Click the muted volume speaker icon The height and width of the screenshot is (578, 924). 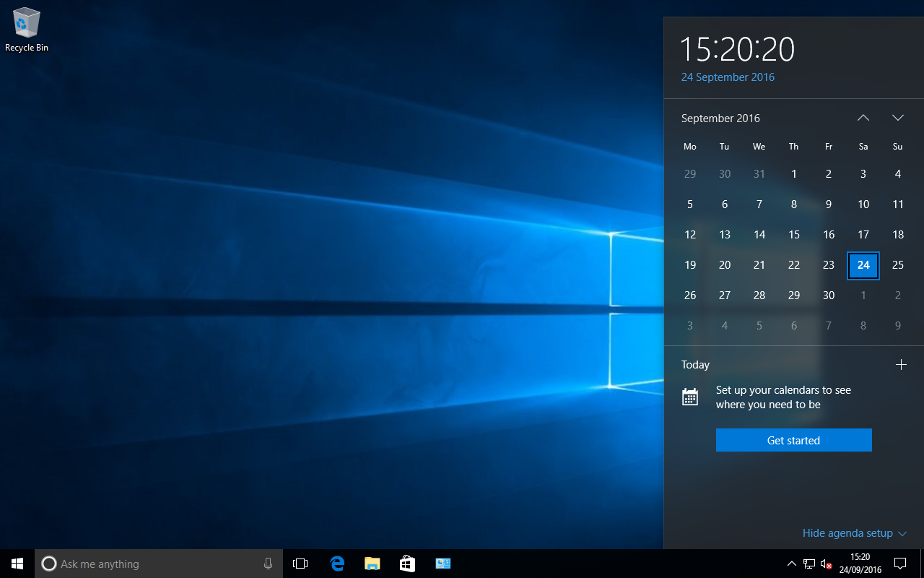click(x=827, y=564)
